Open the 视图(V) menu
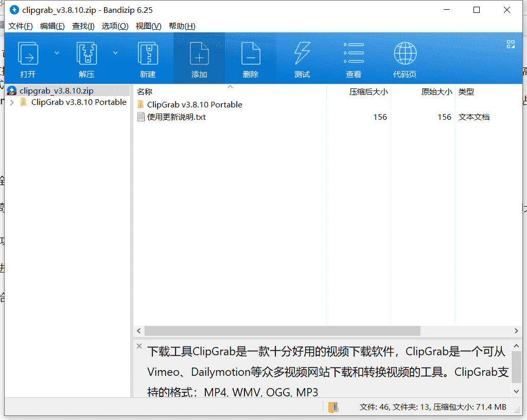 pos(148,26)
